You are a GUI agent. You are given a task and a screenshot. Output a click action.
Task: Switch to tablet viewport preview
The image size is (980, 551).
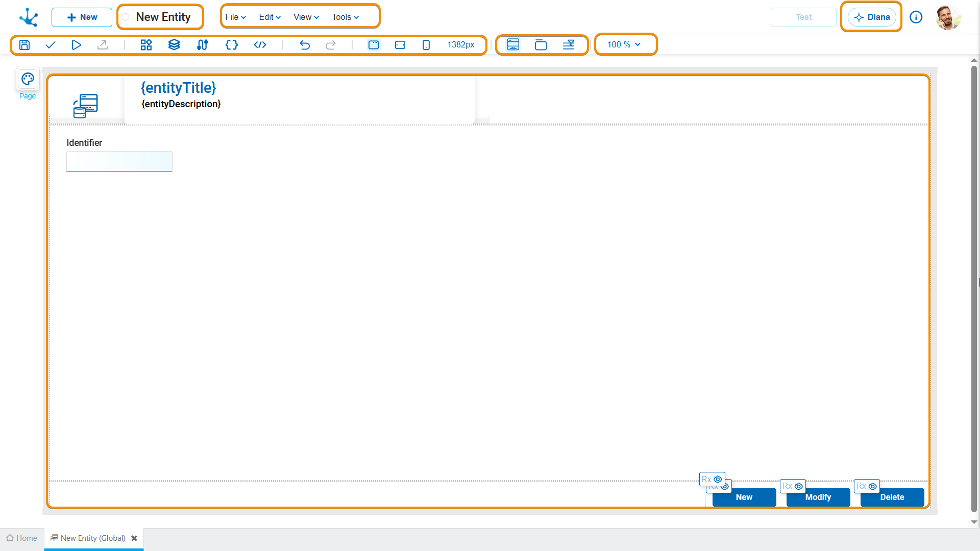pos(400,45)
